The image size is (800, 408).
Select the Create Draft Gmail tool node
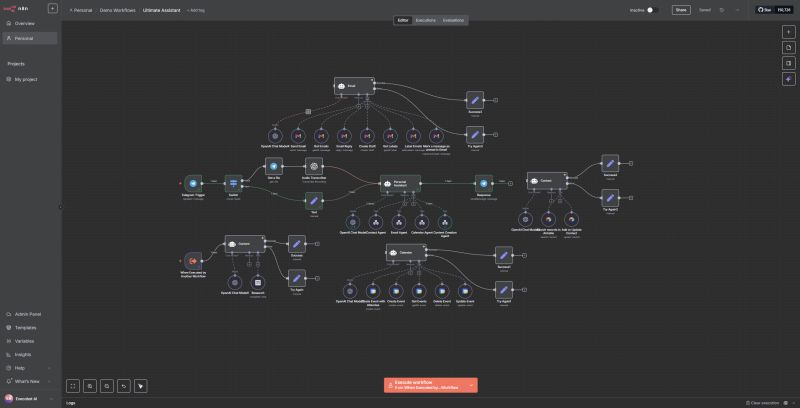(x=367, y=136)
